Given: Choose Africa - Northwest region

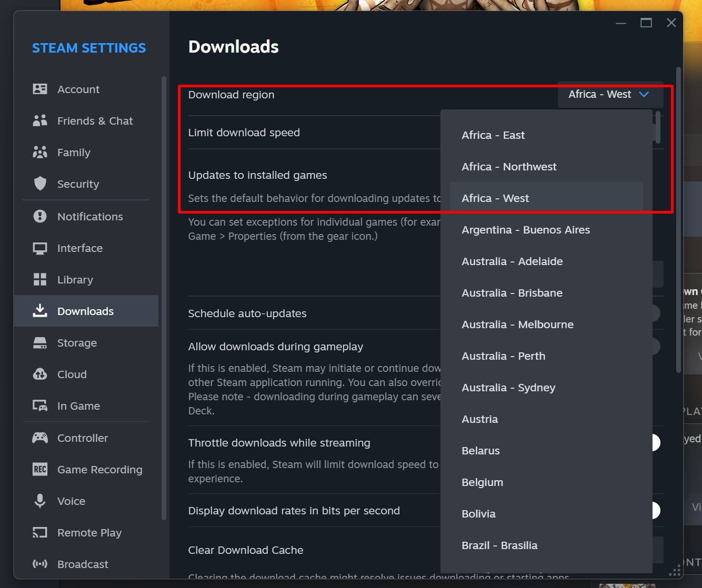Looking at the screenshot, I should (546, 167).
